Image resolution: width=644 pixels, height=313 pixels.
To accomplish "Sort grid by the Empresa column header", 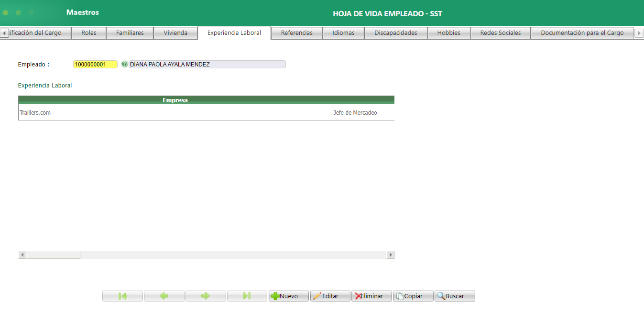I will 175,100.
